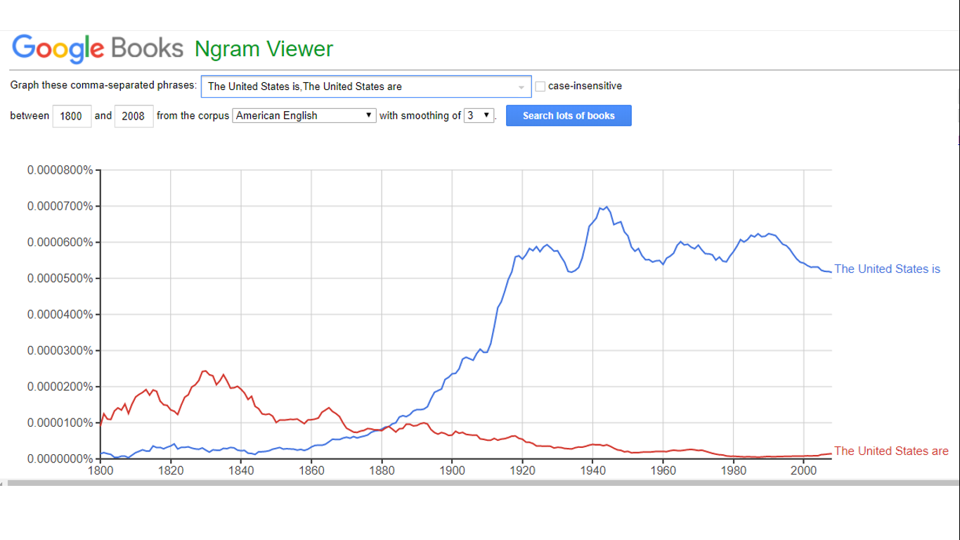The height and width of the screenshot is (540, 960).
Task: Click the 1960 label on the x-axis
Action: pyautogui.click(x=663, y=470)
